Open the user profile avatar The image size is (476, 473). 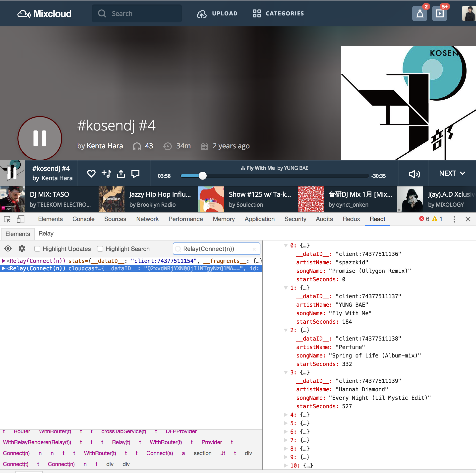tap(469, 13)
